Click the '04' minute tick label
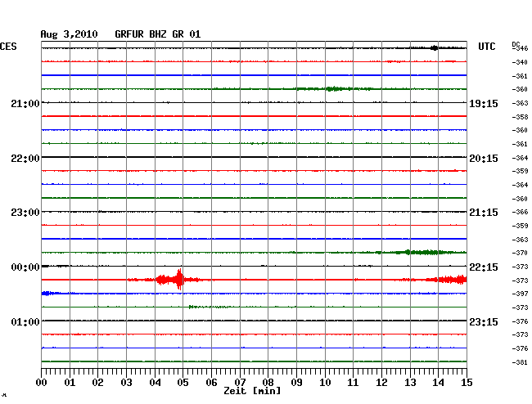532x404 pixels. pyautogui.click(x=155, y=383)
